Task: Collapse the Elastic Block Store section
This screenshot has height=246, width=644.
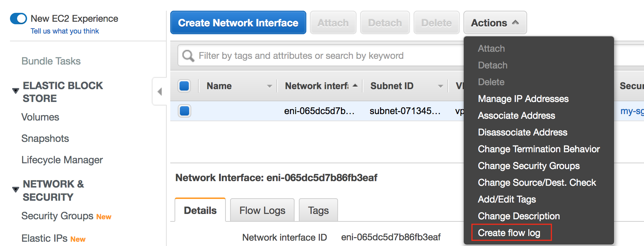Action: pos(15,91)
